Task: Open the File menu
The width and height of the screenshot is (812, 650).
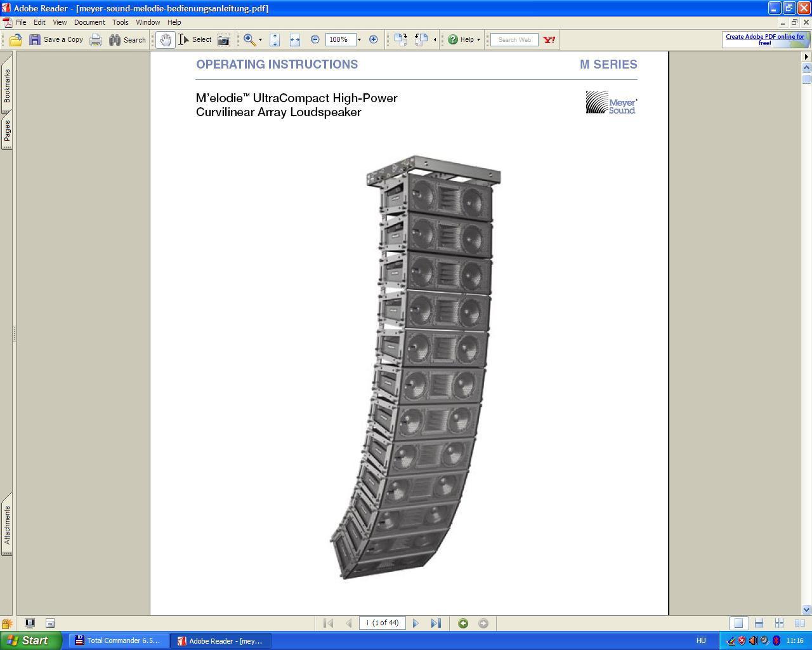Action: (x=21, y=22)
